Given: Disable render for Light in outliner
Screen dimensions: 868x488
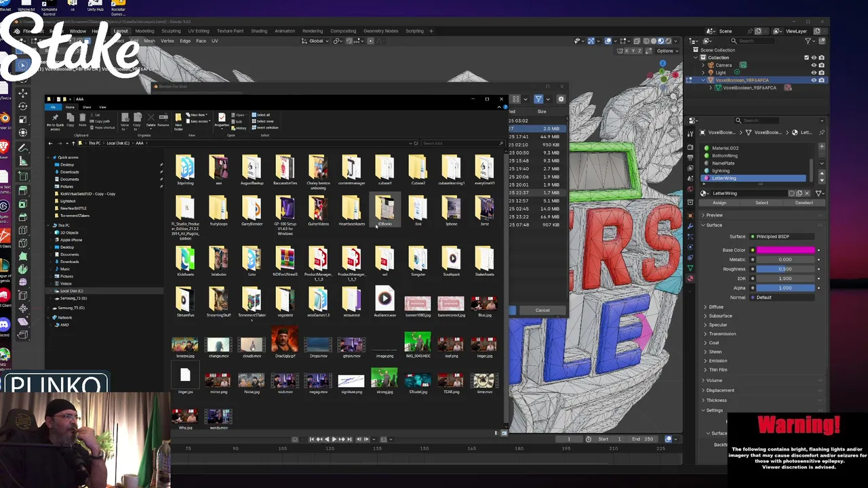Looking at the screenshot, I should [x=822, y=73].
